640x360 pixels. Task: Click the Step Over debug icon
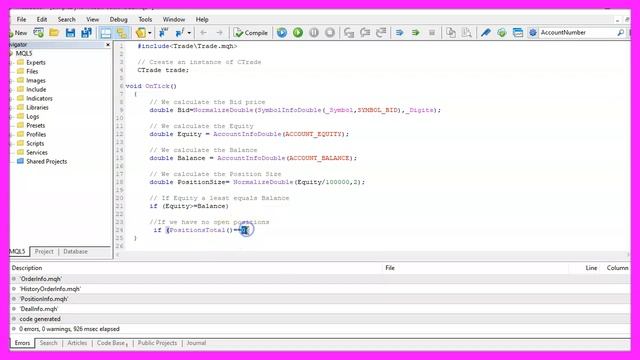pyautogui.click(x=365, y=33)
